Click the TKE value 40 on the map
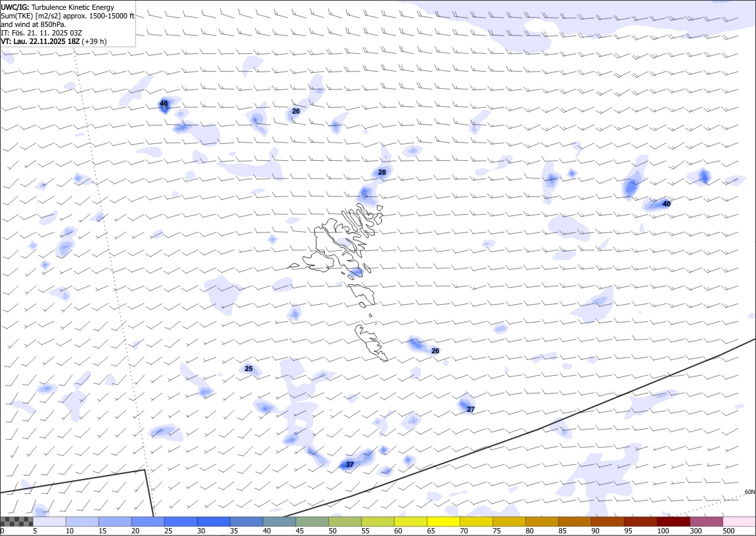 click(x=667, y=204)
